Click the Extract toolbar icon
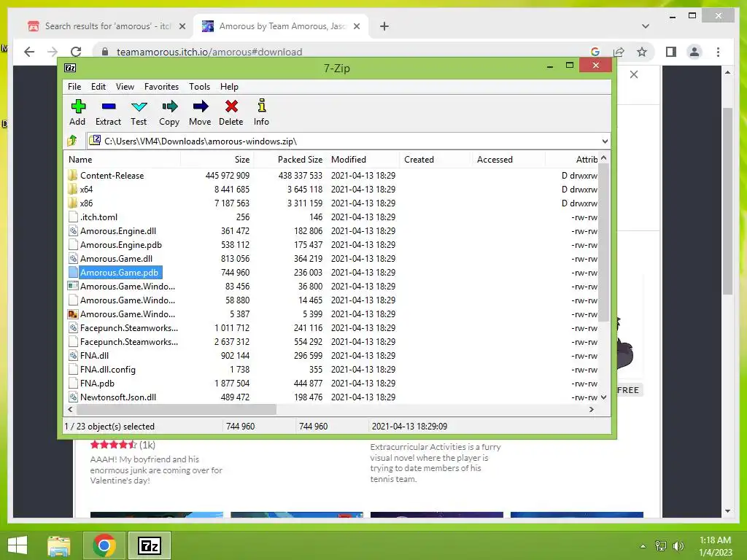This screenshot has width=747, height=560. click(109, 106)
